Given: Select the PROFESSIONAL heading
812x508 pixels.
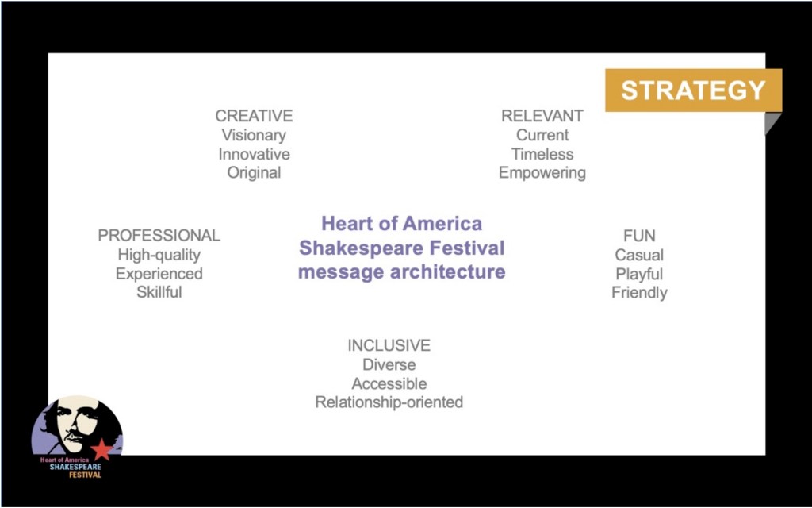Looking at the screenshot, I should click(x=159, y=236).
